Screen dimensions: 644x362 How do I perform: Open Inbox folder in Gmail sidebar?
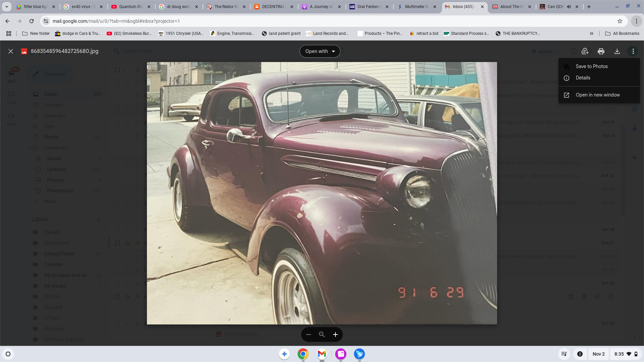tap(66, 94)
